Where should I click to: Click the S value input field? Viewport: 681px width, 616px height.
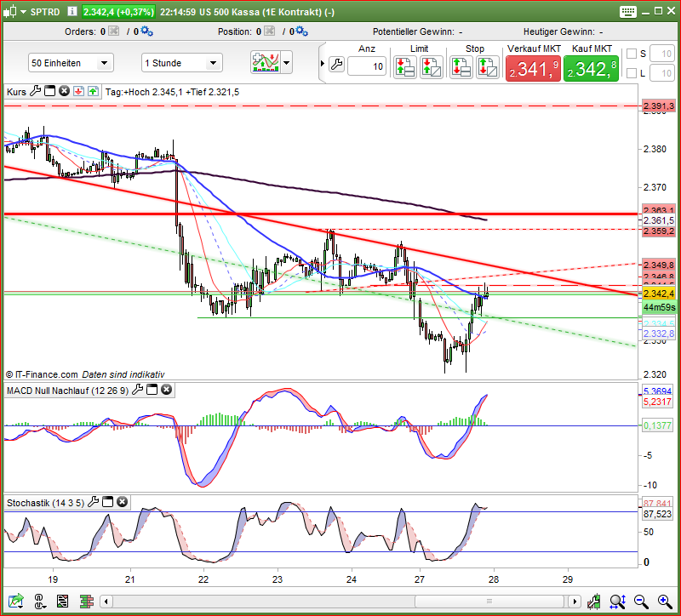(x=662, y=54)
